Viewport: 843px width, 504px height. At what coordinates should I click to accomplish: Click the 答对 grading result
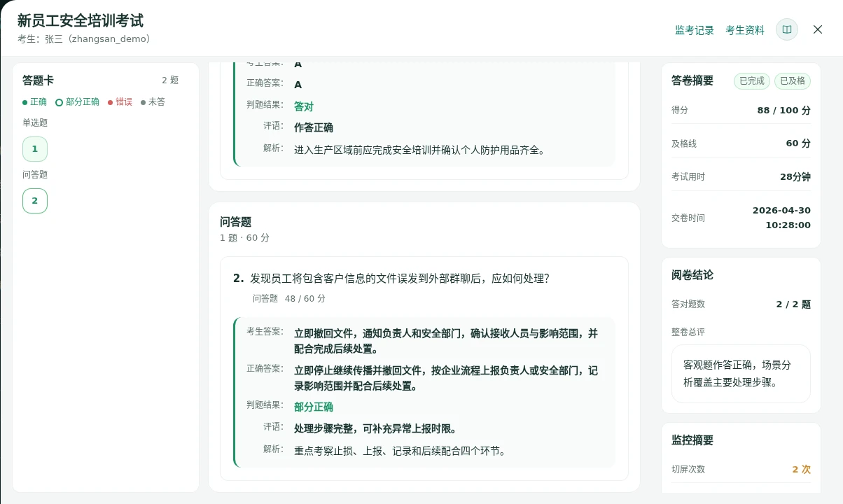click(304, 107)
